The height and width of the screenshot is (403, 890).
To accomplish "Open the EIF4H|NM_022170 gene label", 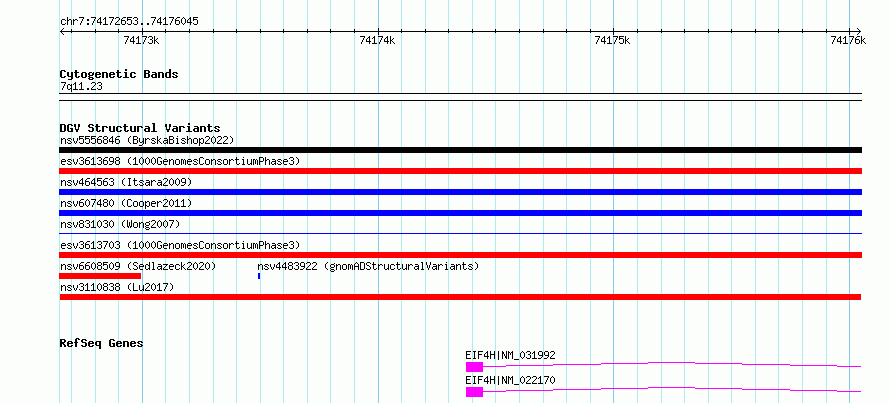I will (510, 380).
